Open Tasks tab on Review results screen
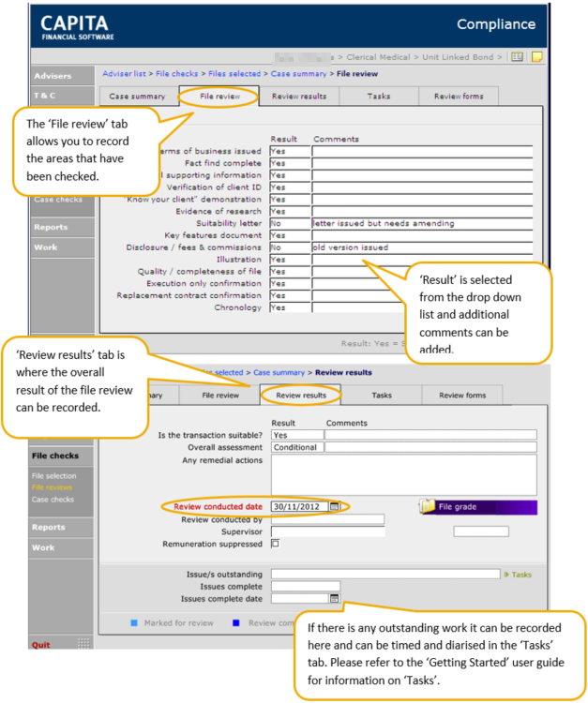This screenshot has width=588, height=703. [x=382, y=396]
